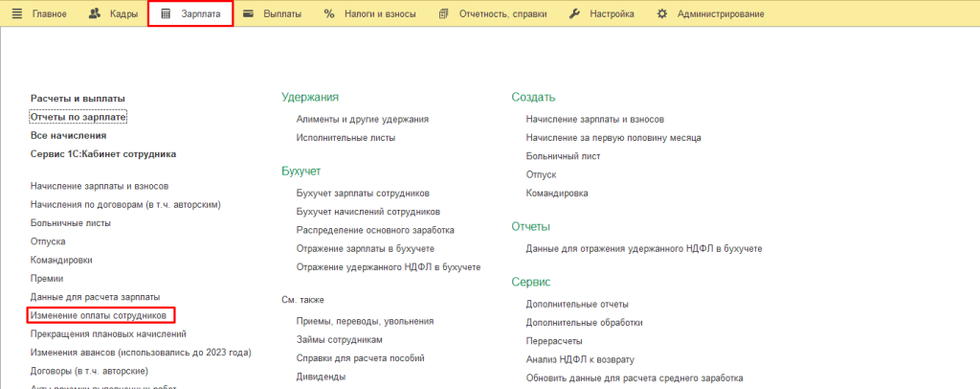Click the hamburger icon beside Главное
The height and width of the screenshot is (389, 980).
pyautogui.click(x=16, y=14)
